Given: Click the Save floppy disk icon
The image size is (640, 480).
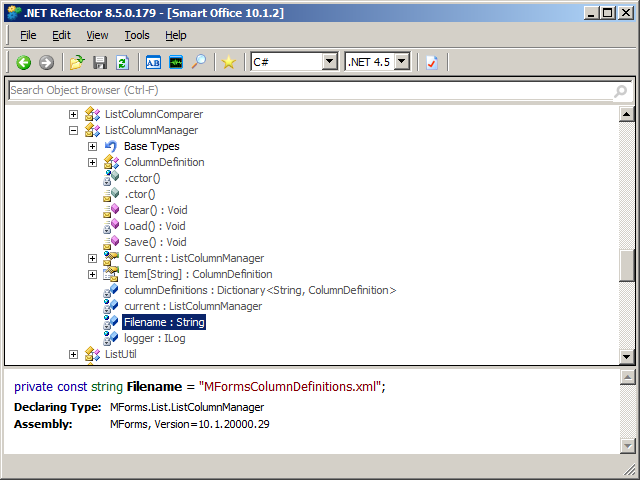Looking at the screenshot, I should tap(100, 62).
